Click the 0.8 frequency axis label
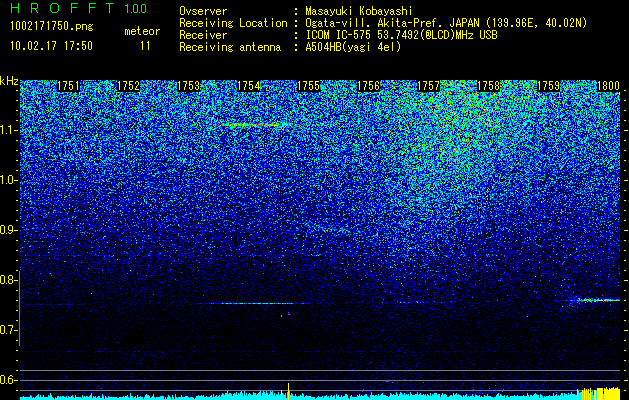 [7, 280]
